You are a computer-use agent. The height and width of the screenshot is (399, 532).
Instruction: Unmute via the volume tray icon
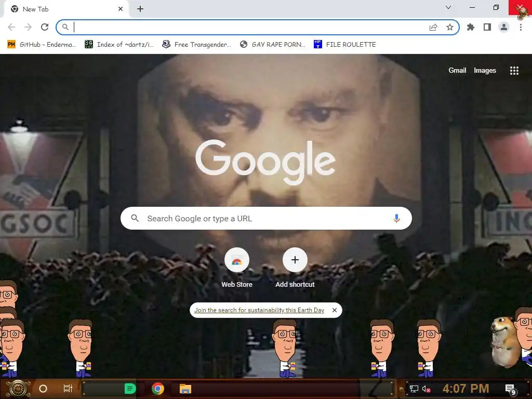pyautogui.click(x=426, y=389)
